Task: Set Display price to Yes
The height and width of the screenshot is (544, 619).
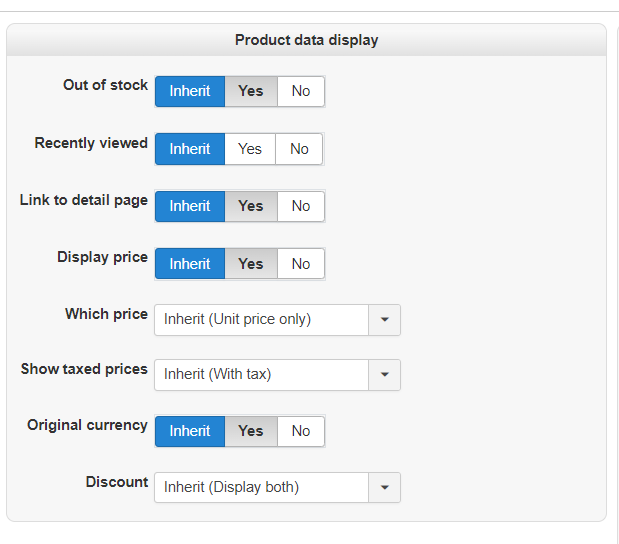Action: pyautogui.click(x=251, y=264)
